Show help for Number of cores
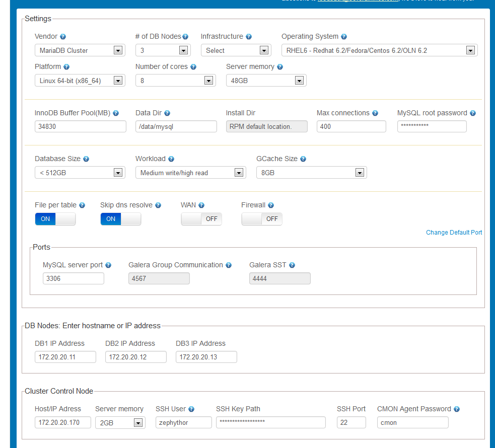495x448 pixels. [x=193, y=67]
